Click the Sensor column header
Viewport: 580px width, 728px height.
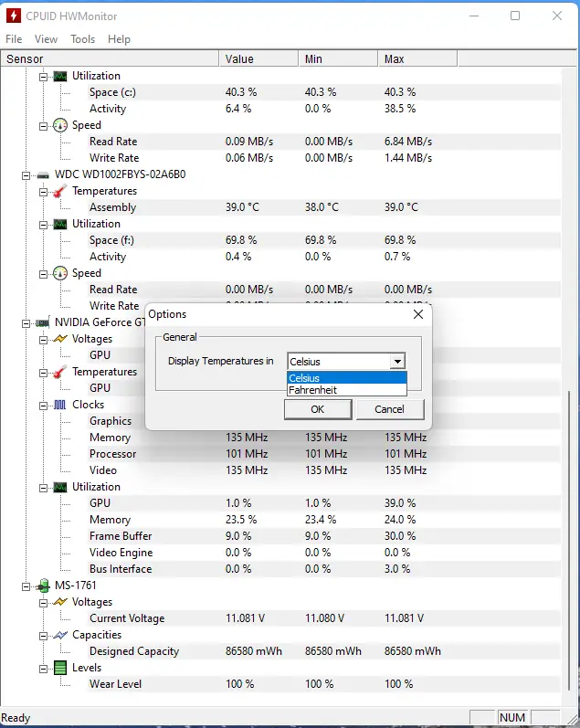pos(110,59)
